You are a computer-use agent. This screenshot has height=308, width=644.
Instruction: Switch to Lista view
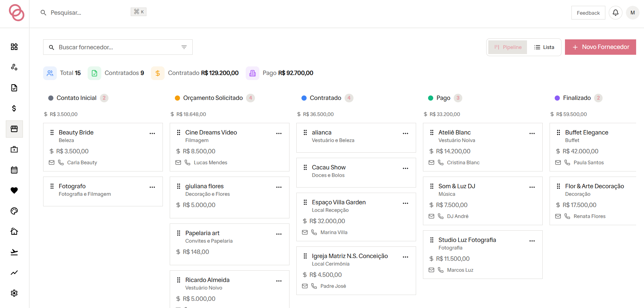tap(544, 47)
